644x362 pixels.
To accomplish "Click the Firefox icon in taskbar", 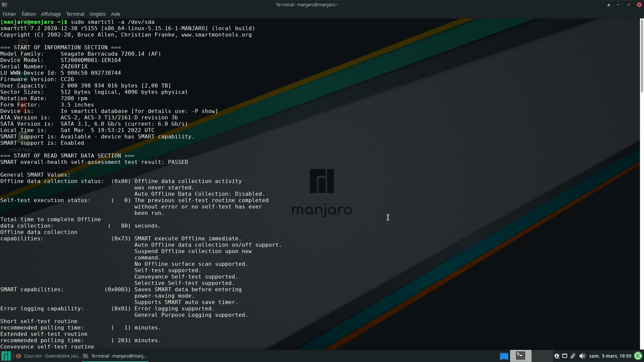I will pos(19,356).
